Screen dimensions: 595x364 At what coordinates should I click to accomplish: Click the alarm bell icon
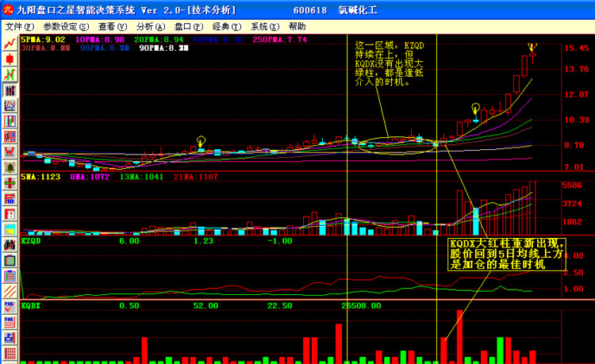point(10,167)
